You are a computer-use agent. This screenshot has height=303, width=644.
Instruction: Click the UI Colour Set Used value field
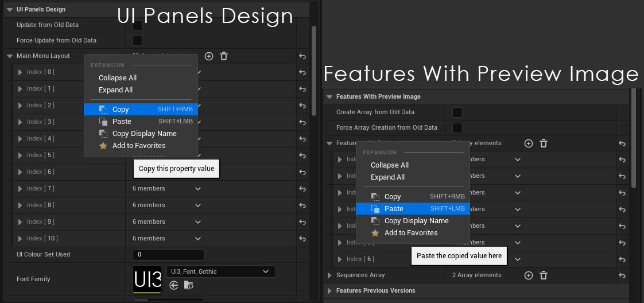click(168, 255)
